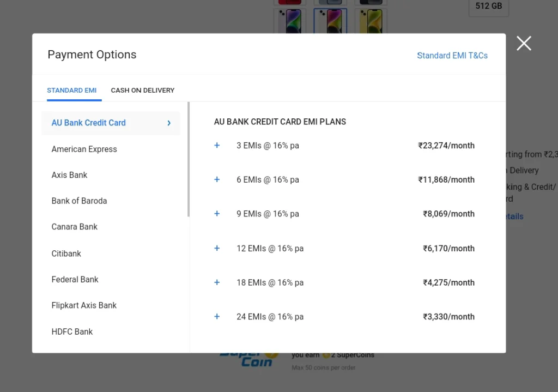Select AU Bank Credit Card in bank list
Viewport: 558px width, 392px height.
[x=111, y=123]
